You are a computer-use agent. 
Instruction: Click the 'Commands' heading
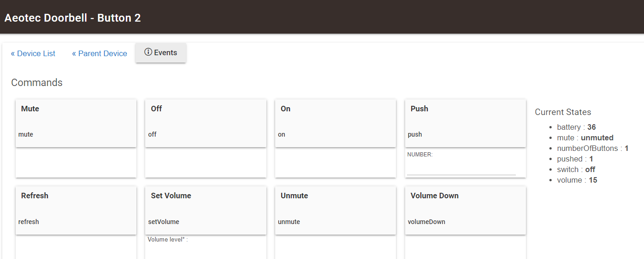click(37, 83)
